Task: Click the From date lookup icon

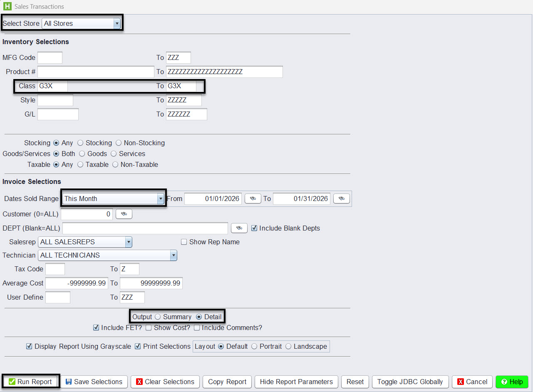Action: 253,199
